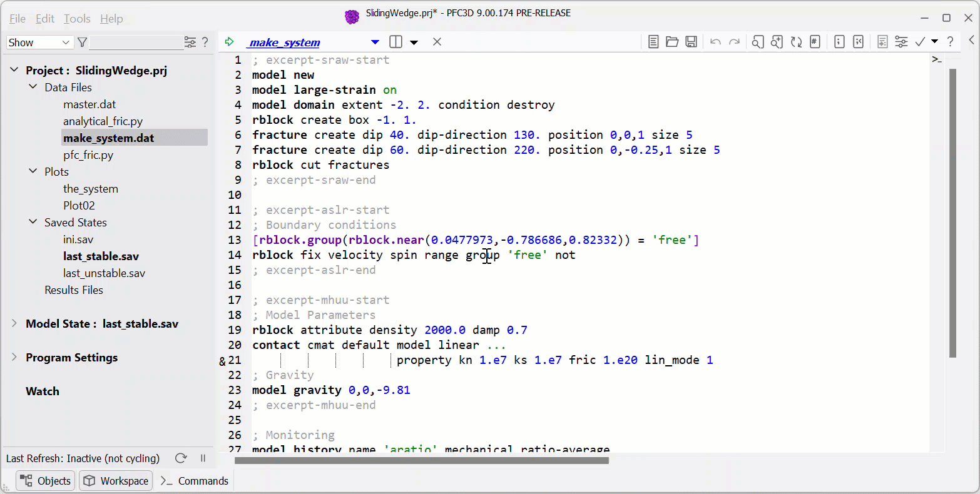Click the magnifier search icon in editor toolbar
The height and width of the screenshot is (494, 980).
(x=757, y=42)
